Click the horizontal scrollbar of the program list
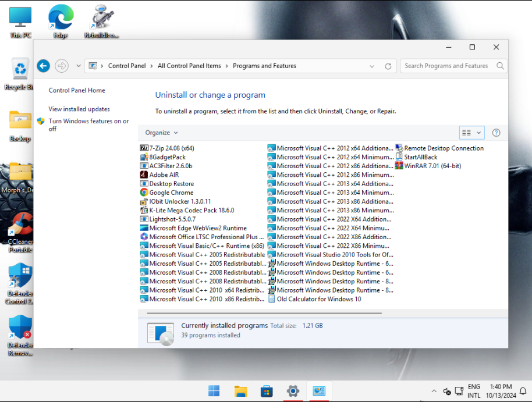 (x=264, y=313)
